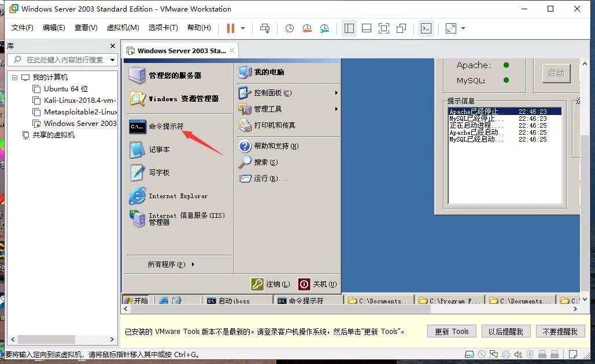Pause the virtual machine with the pause icon

pos(230,28)
